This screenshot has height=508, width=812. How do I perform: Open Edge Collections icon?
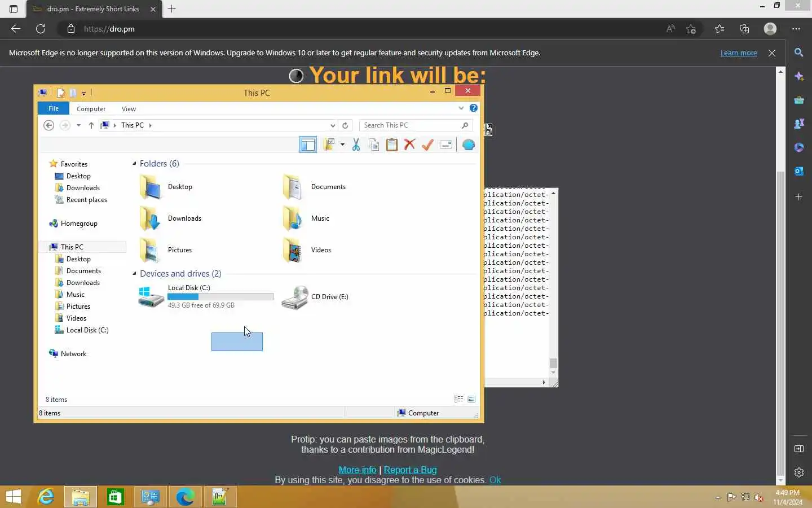click(x=744, y=29)
